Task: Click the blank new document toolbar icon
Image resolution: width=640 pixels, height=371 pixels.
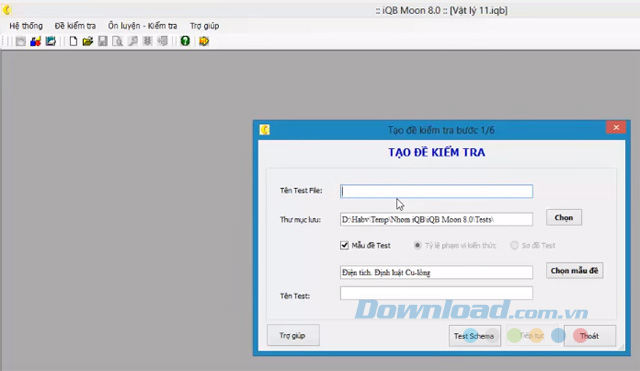Action: (x=73, y=41)
